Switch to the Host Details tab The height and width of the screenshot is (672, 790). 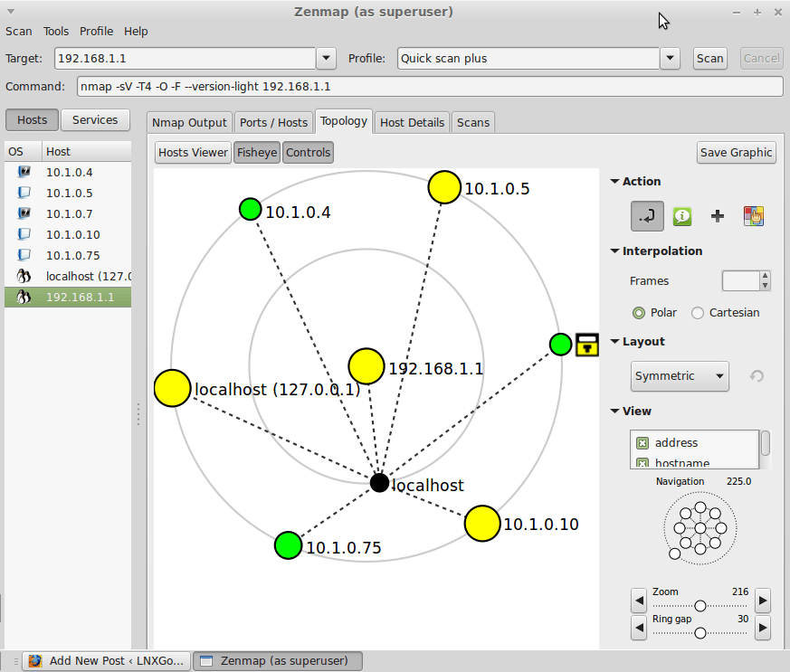click(412, 122)
